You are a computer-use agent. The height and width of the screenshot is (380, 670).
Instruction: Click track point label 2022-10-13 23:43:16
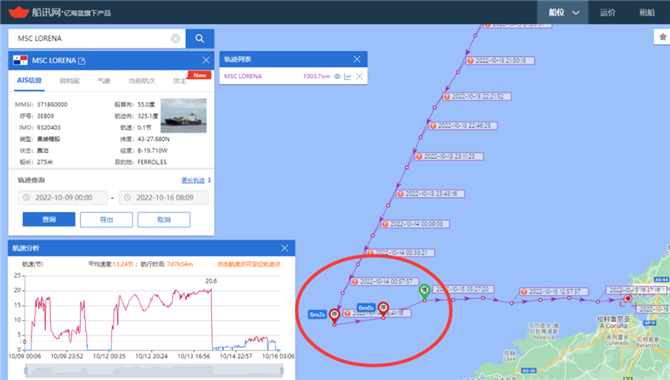(x=431, y=194)
